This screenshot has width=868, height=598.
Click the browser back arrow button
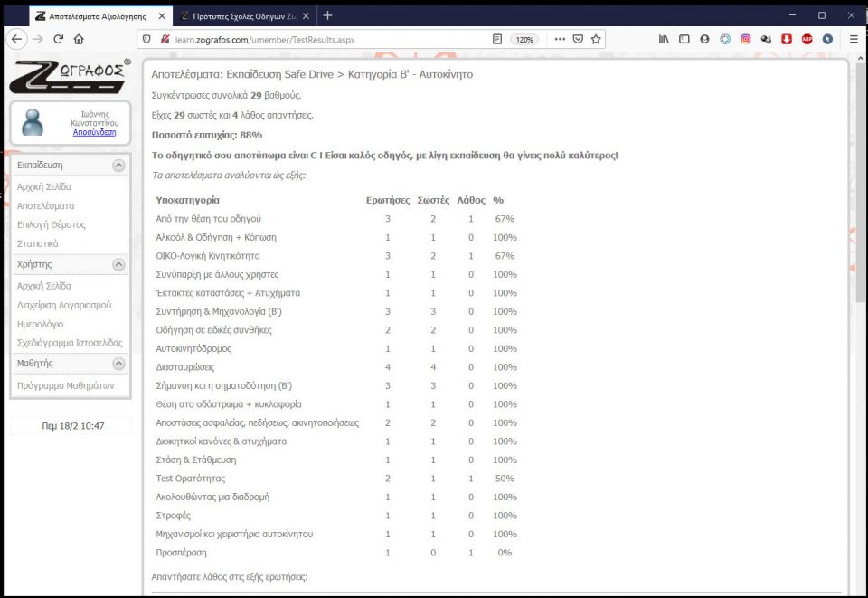(16, 39)
